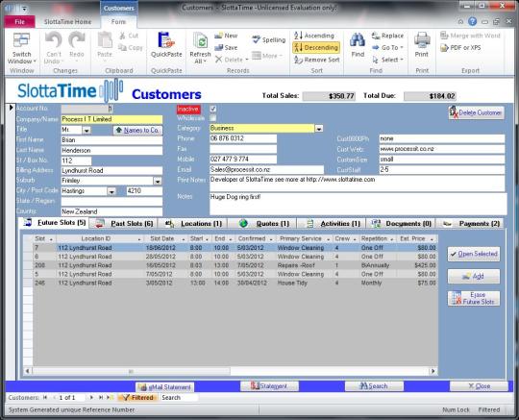
Task: Click Remove Sort in ribbon
Action: coord(317,60)
